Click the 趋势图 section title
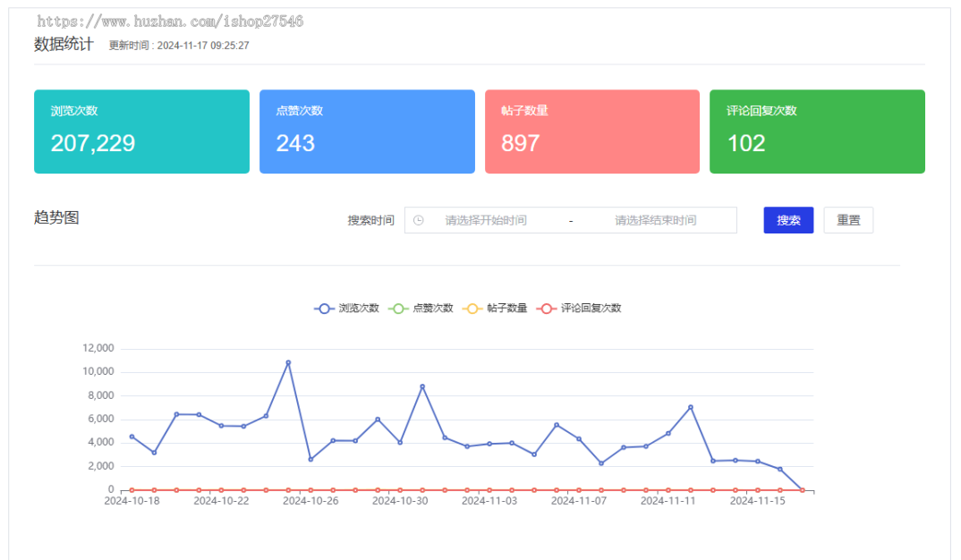 [55, 217]
